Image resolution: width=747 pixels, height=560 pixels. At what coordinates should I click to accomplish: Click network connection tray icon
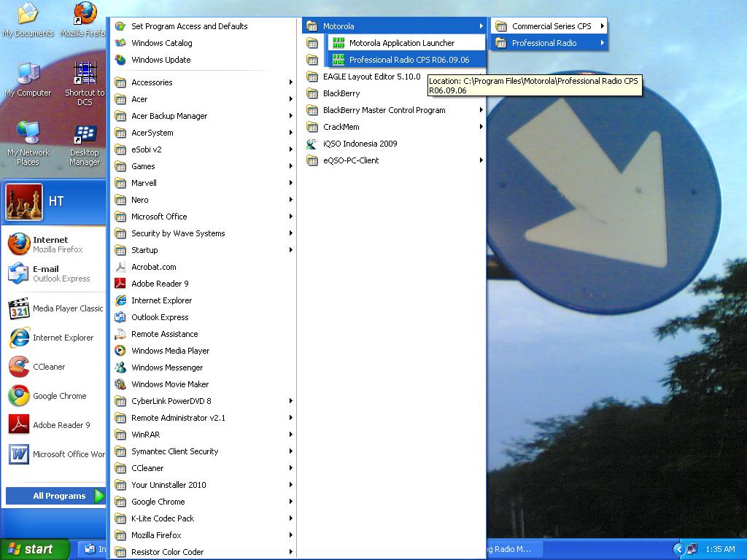pyautogui.click(x=692, y=549)
